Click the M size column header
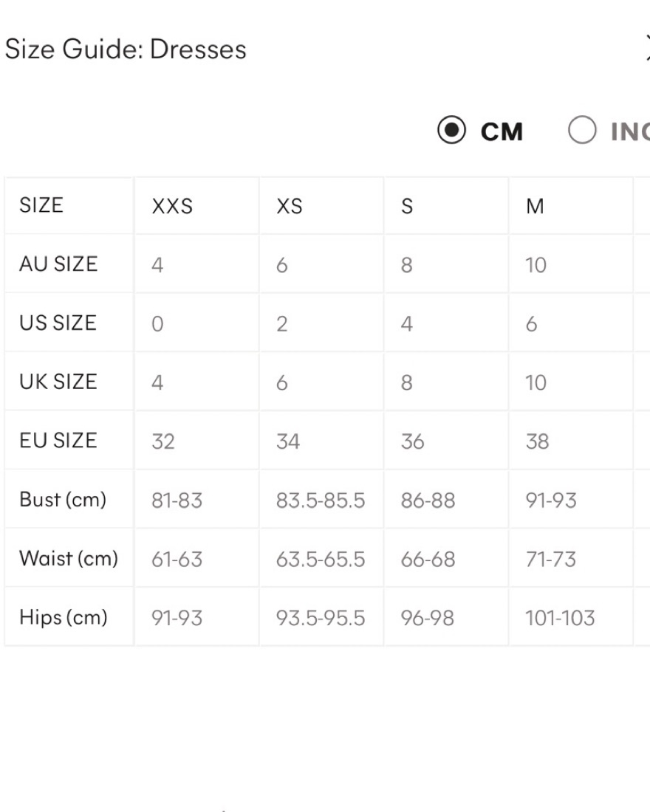650x812 pixels. tap(535, 206)
